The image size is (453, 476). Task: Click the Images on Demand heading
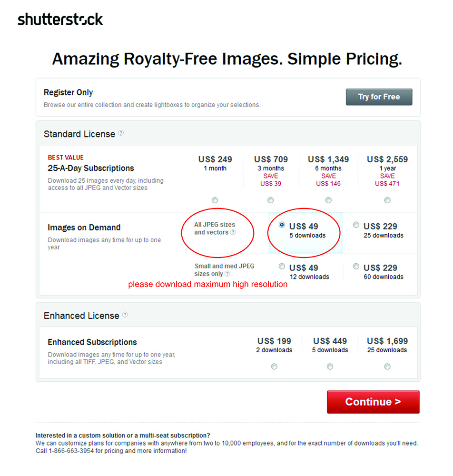click(x=84, y=228)
